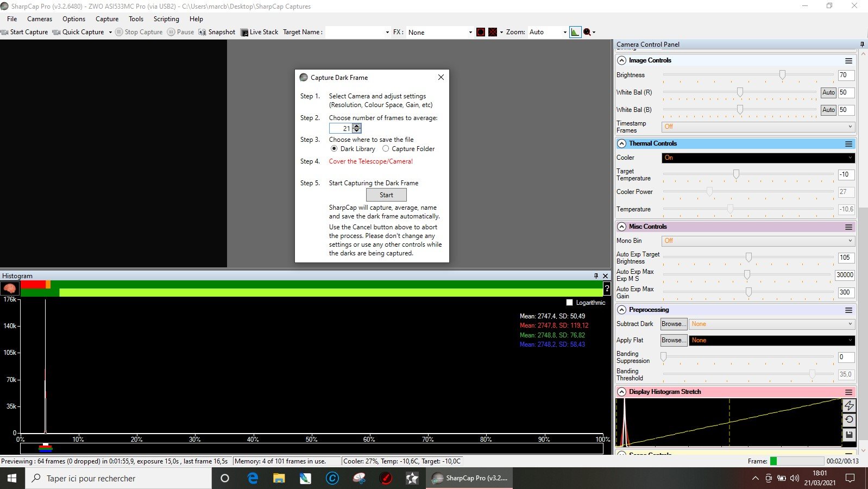Open the Cameras menu

[40, 18]
